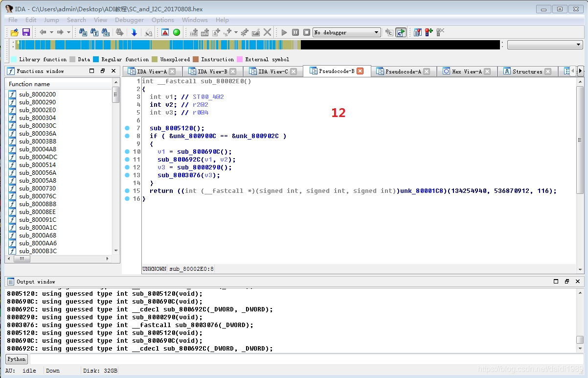Viewport: 588px width, 378px height.
Task: Click the large X delete toolbar icon
Action: [267, 32]
